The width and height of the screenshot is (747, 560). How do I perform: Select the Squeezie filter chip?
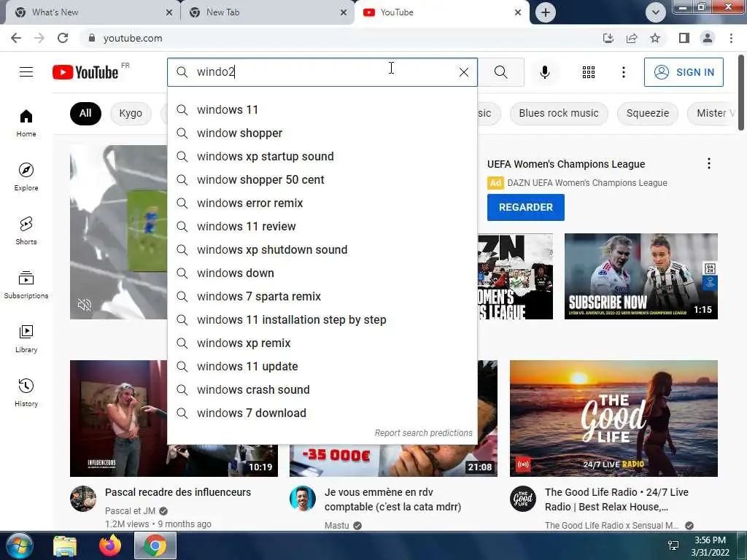coord(648,113)
